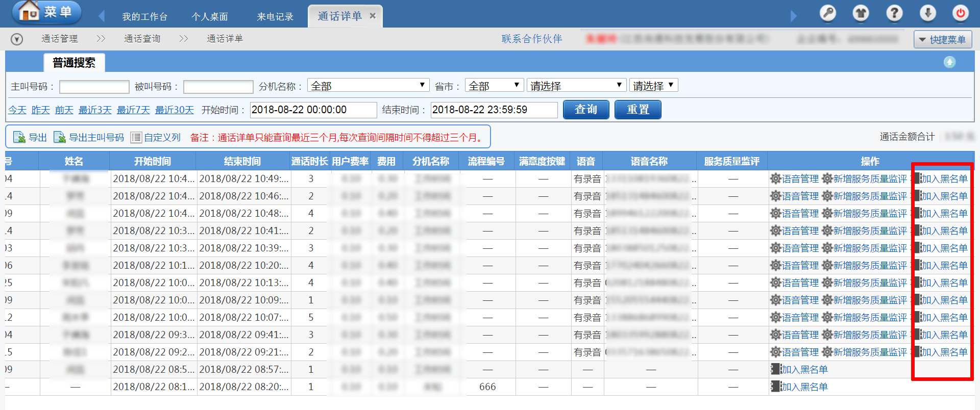Switch to the 我的工作台 tab
The width and height of the screenshot is (980, 410).
click(x=144, y=17)
